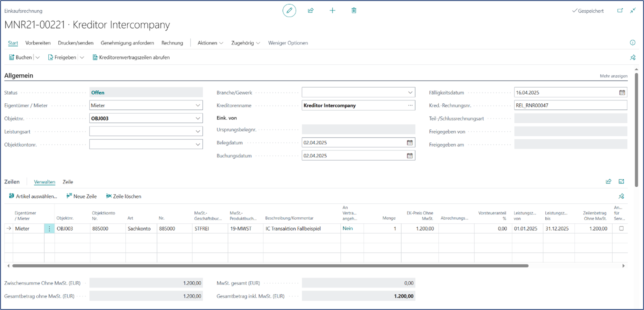Delete invoice using trash can icon
Image resolution: width=644 pixels, height=310 pixels.
354,11
